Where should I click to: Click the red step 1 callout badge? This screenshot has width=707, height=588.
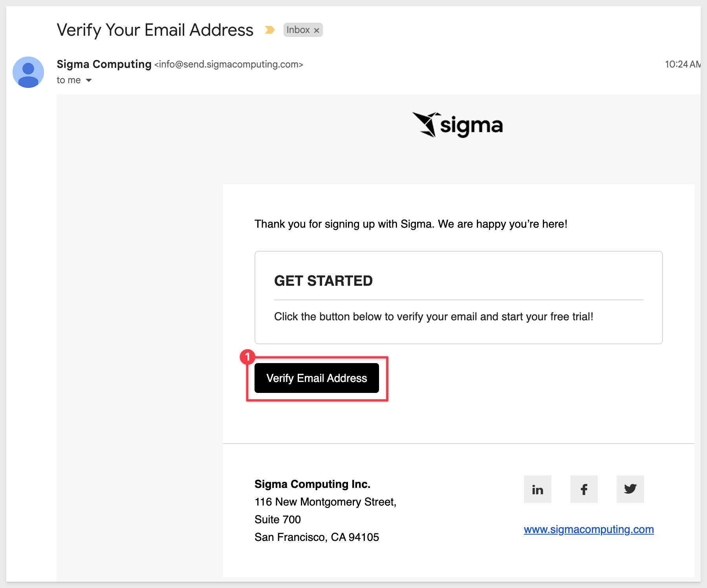coord(247,357)
